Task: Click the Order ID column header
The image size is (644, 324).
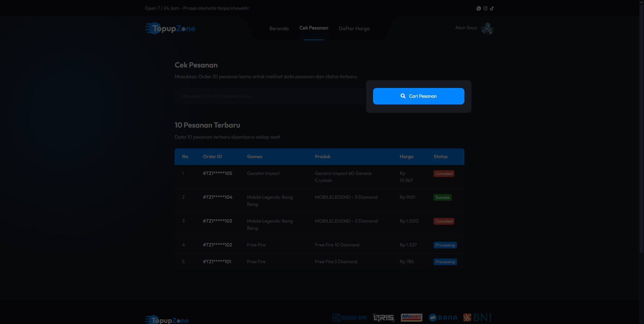Action: 213,157
